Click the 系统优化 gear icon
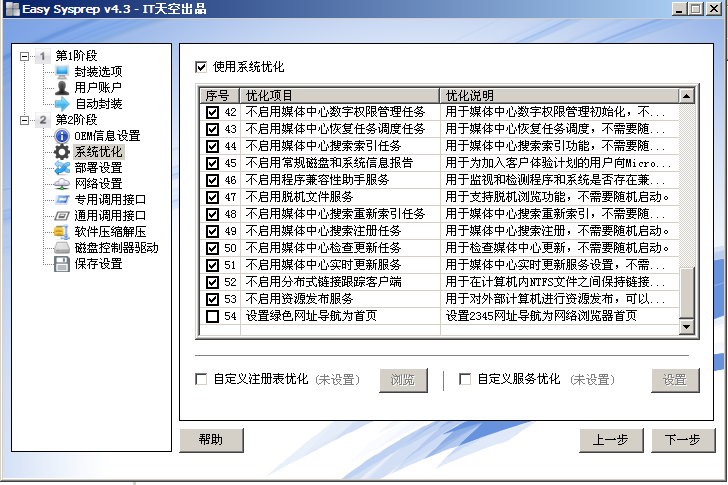This screenshot has height=485, width=728. pyautogui.click(x=62, y=152)
